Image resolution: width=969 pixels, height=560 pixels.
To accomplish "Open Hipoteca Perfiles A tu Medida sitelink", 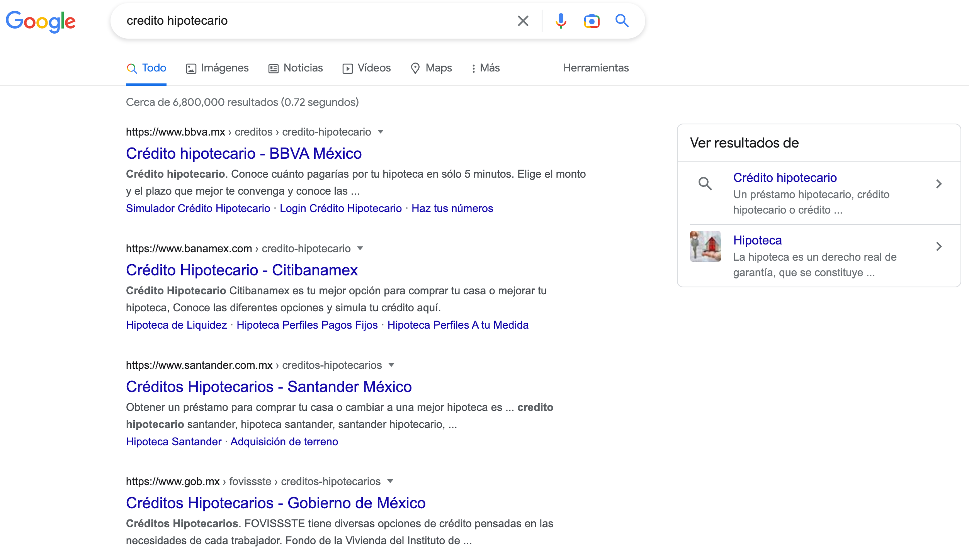I will 458,325.
